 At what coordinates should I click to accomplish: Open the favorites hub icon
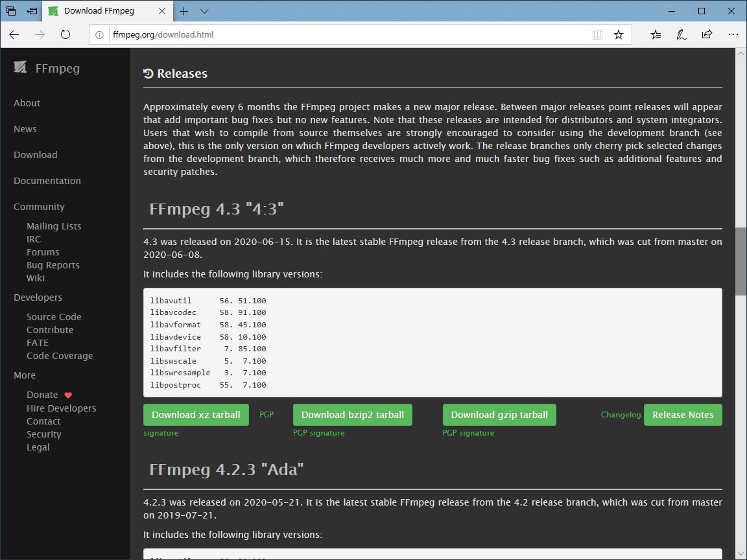pyautogui.click(x=656, y=34)
